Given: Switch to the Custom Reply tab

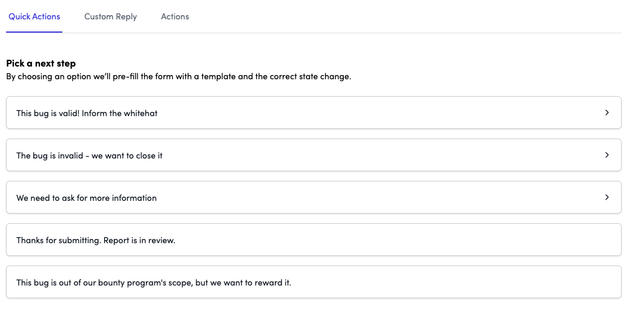Looking at the screenshot, I should (x=110, y=16).
